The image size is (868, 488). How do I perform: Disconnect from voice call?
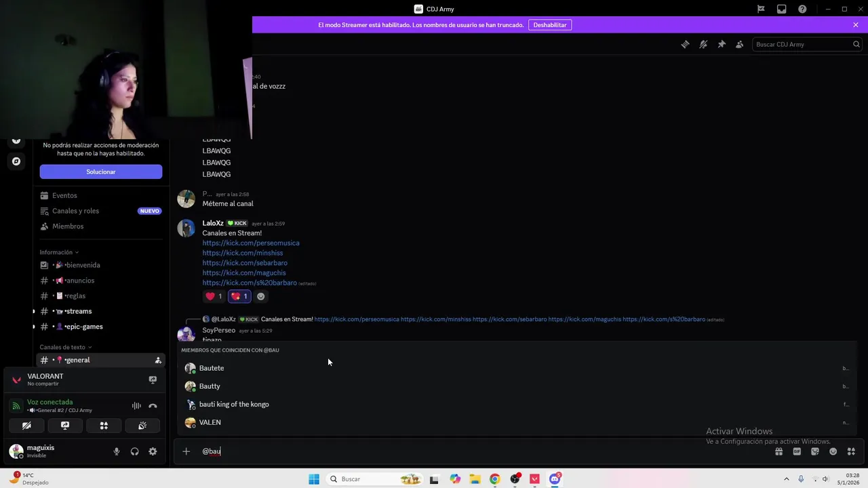[x=153, y=405]
